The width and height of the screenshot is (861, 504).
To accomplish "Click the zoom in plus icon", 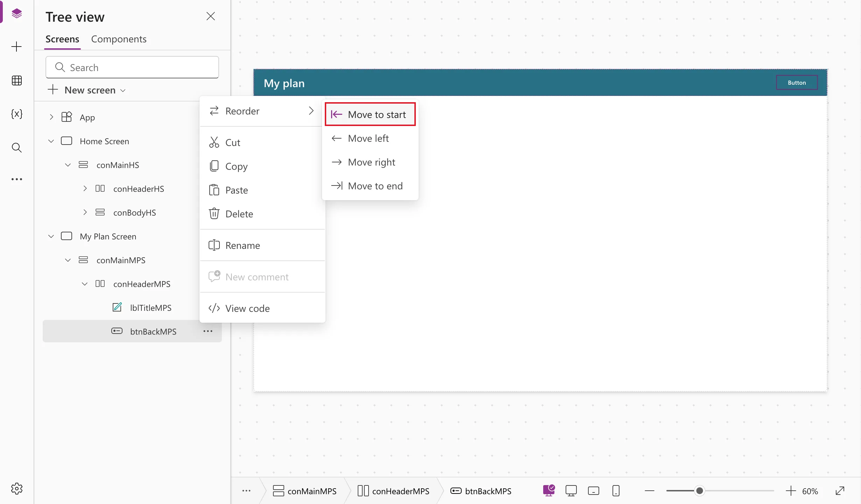I will pos(791,491).
